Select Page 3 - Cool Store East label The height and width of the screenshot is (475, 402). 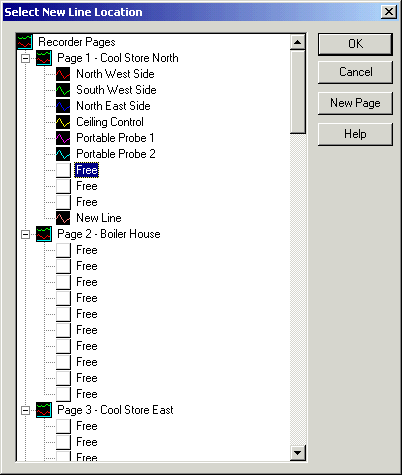pos(115,410)
